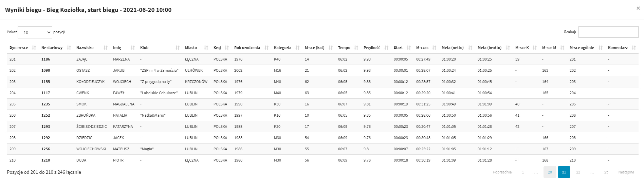Click sort icon beside M-sce ogólnie
The height and width of the screenshot is (185, 644).
click(x=601, y=48)
